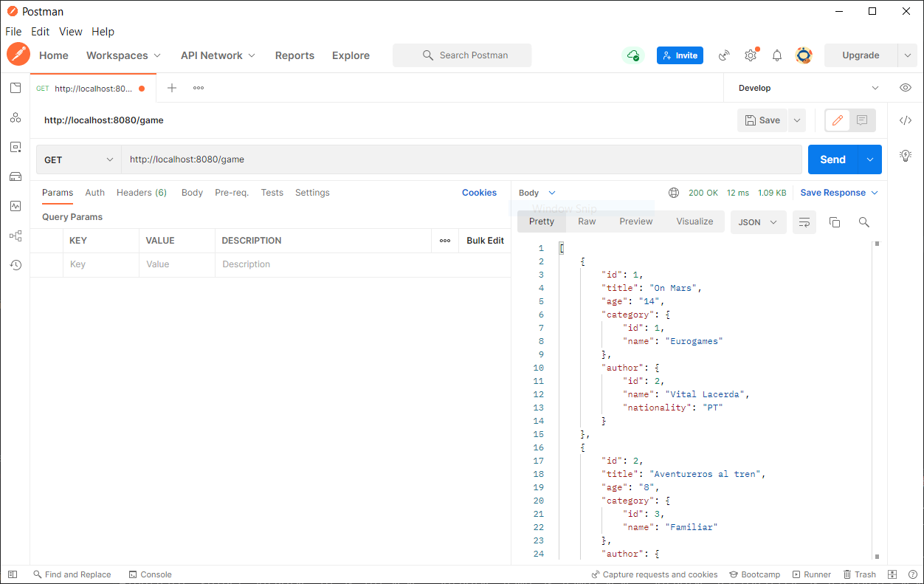Open the History icon in the sidebar
This screenshot has width=924, height=584.
[15, 265]
